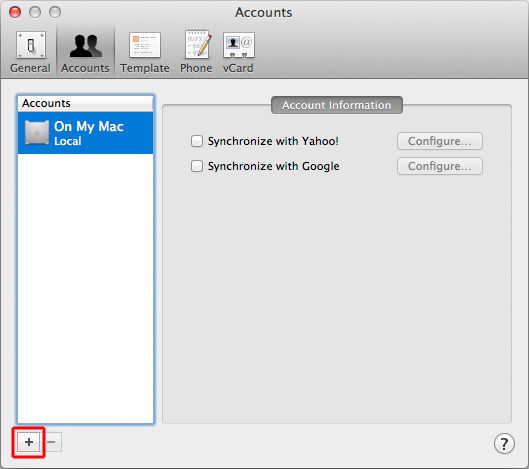Open the Template card icon
Screen dimensions: 529x469
(145, 45)
